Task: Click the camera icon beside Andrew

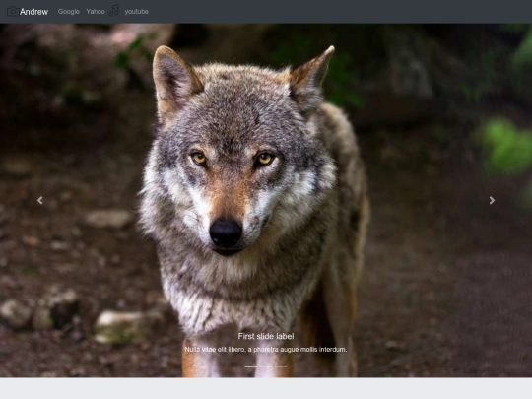Action: [x=13, y=11]
